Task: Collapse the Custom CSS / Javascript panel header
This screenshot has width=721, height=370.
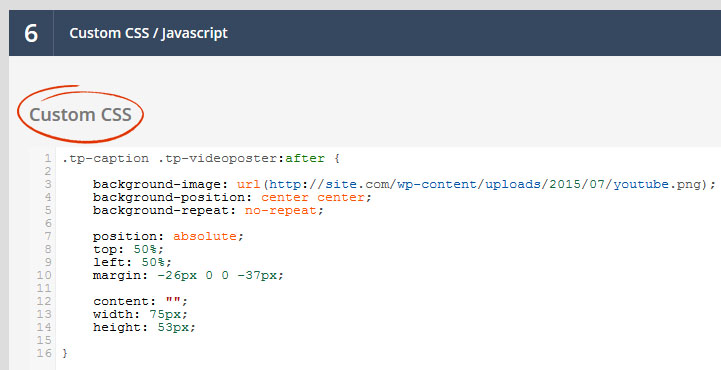Action: point(365,33)
